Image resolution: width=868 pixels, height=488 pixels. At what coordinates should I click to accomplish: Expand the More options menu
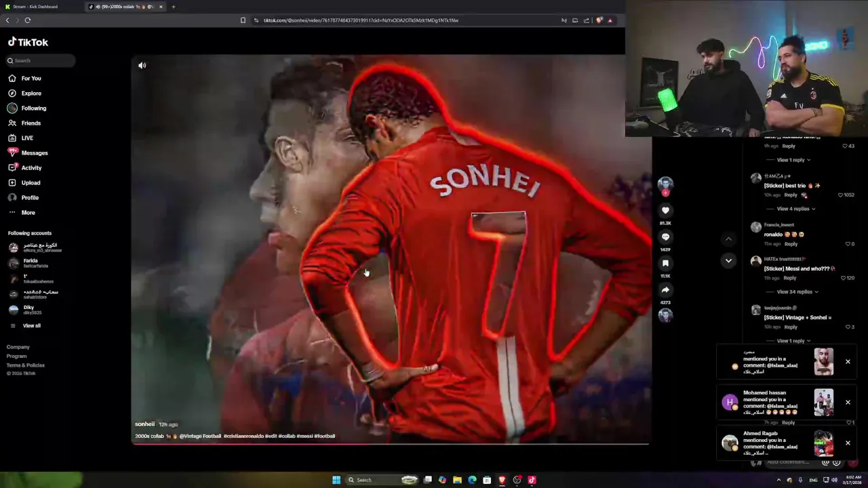pos(22,213)
